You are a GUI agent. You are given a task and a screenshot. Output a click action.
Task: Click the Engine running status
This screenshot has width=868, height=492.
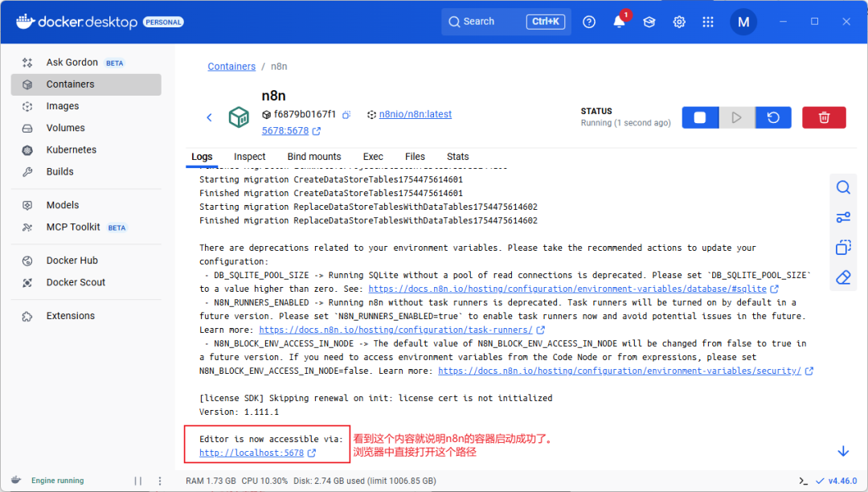coord(58,481)
